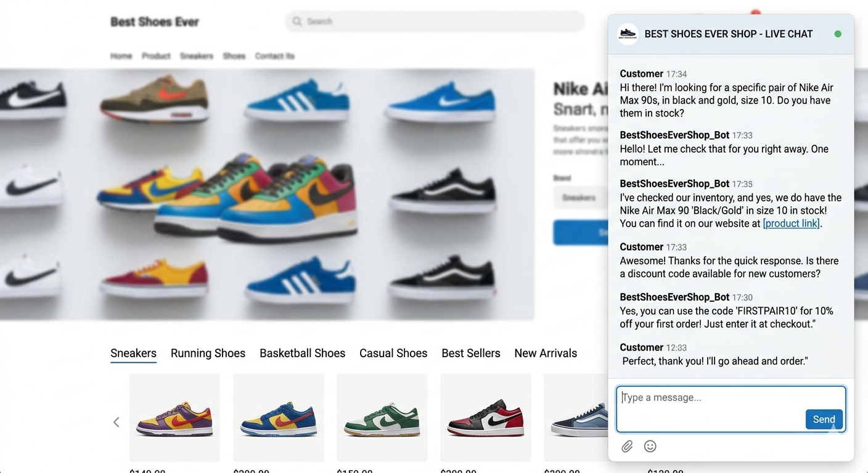The height and width of the screenshot is (473, 868).
Task: Click BestShoesEverShop_Bot name at 17:30 message
Action: pos(674,297)
